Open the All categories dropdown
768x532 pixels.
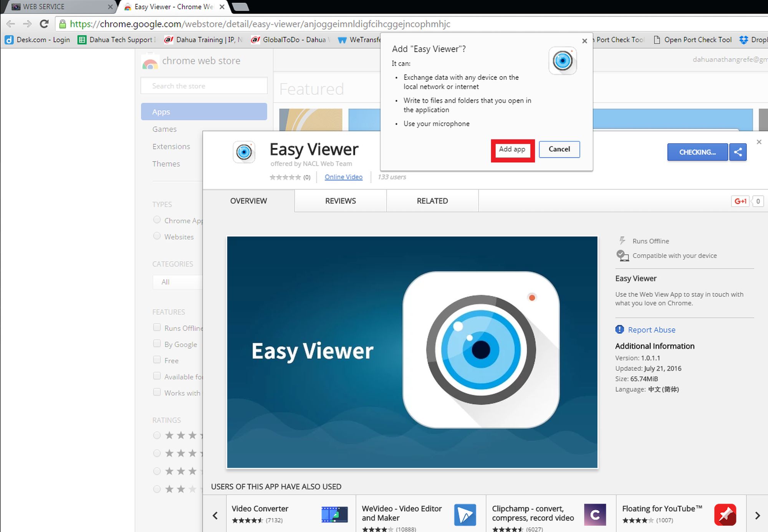tap(177, 282)
